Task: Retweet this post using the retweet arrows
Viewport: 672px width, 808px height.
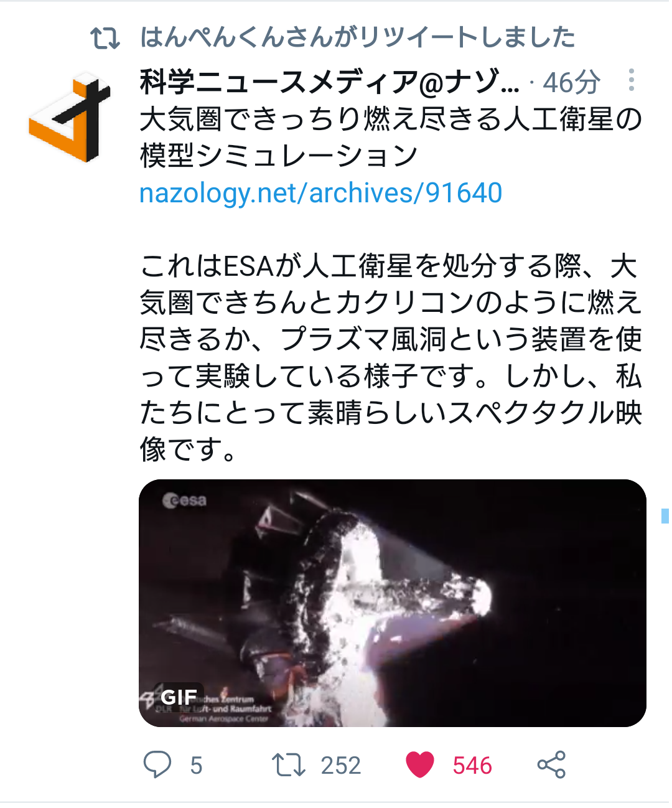Action: (x=289, y=765)
